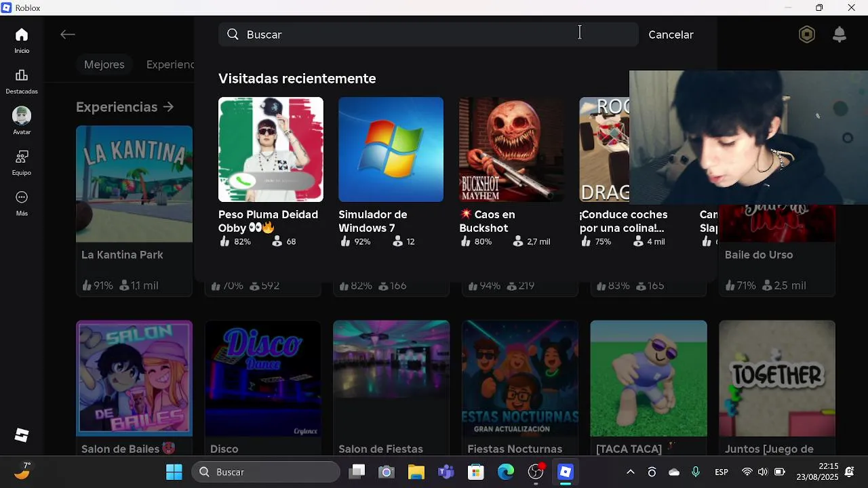Select the Mejores tab

point(104,64)
